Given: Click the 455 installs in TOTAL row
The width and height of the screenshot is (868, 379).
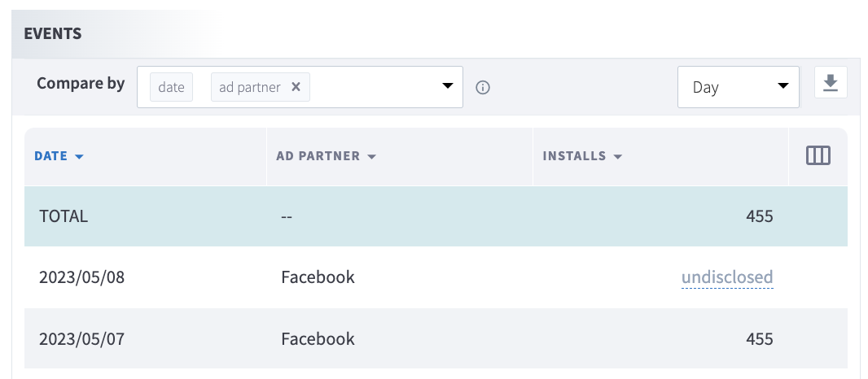Looking at the screenshot, I should [759, 216].
